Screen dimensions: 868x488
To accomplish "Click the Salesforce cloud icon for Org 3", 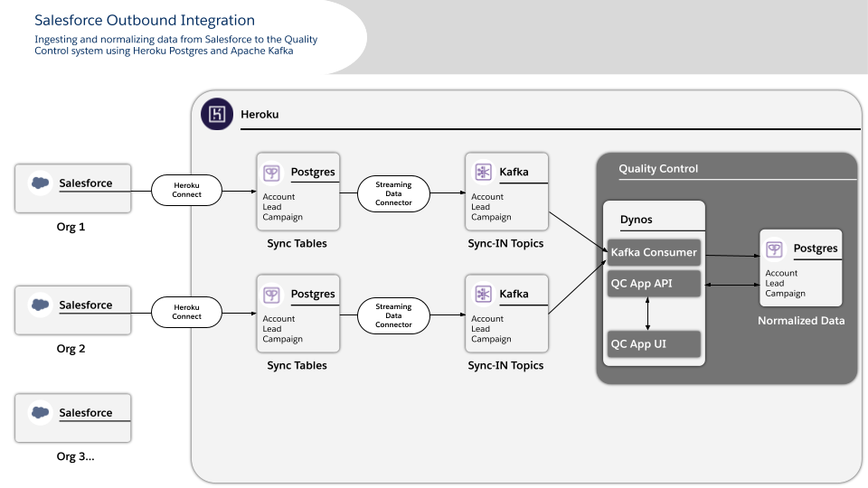I will pos(41,412).
